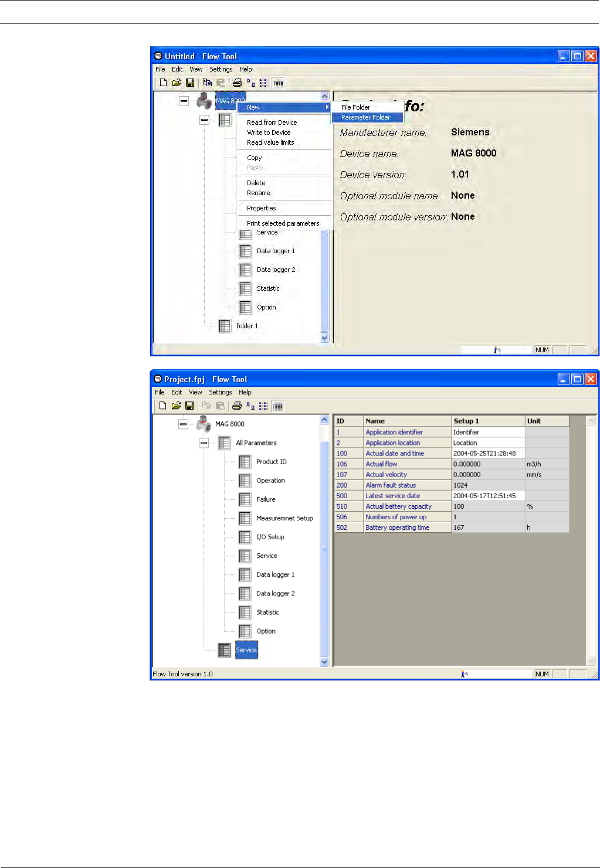Click the ID column header
The width and height of the screenshot is (600, 868).
pyautogui.click(x=349, y=421)
